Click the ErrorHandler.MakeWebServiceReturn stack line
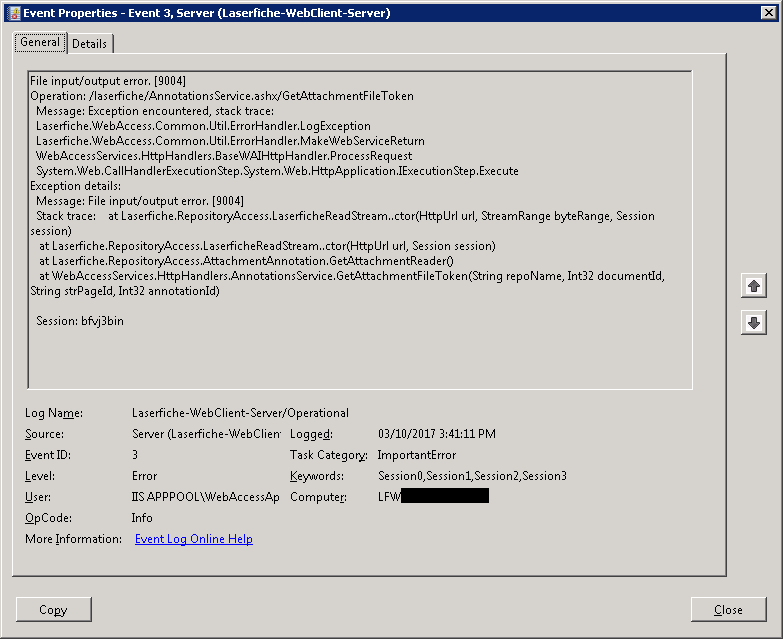Viewport: 783px width, 639px height. click(230, 141)
